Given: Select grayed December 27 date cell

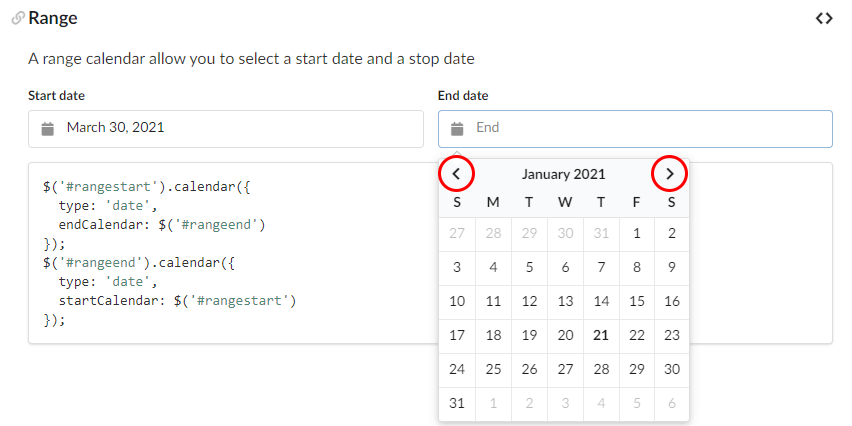Looking at the screenshot, I should point(457,234).
